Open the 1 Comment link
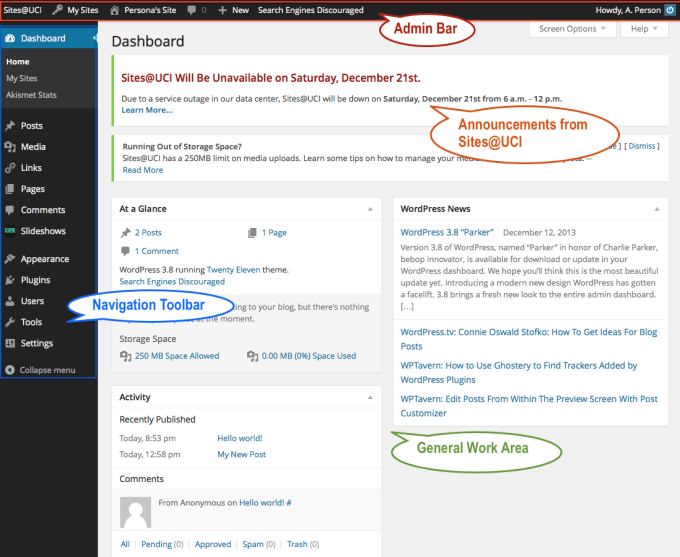This screenshot has width=680, height=557. click(157, 251)
